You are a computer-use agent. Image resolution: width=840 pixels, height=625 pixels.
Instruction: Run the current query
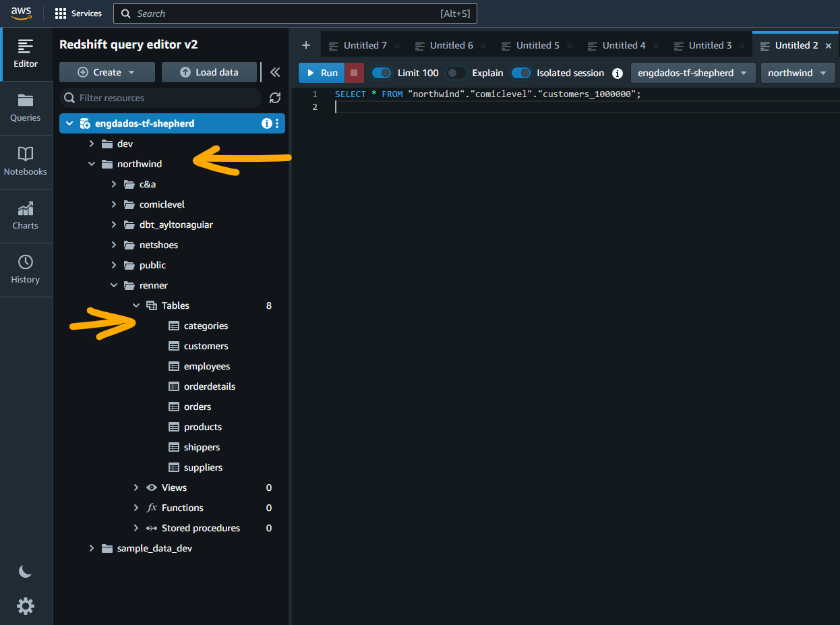[322, 73]
